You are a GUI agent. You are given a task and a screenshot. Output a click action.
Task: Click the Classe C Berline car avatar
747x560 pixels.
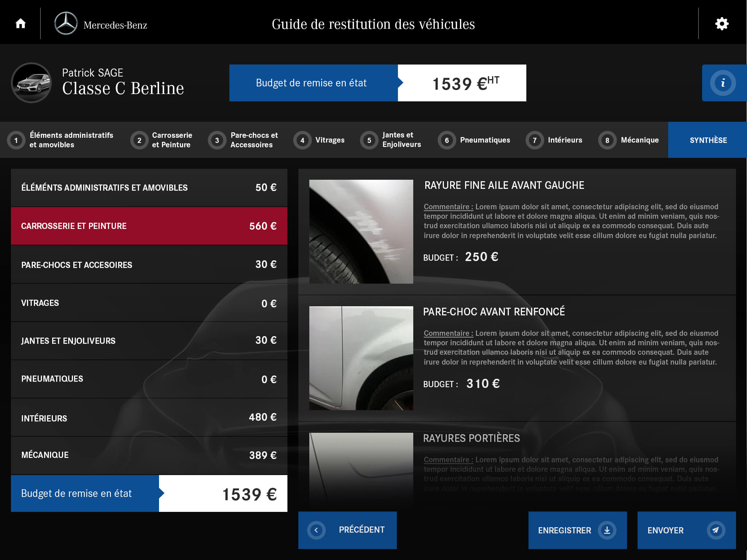click(32, 83)
